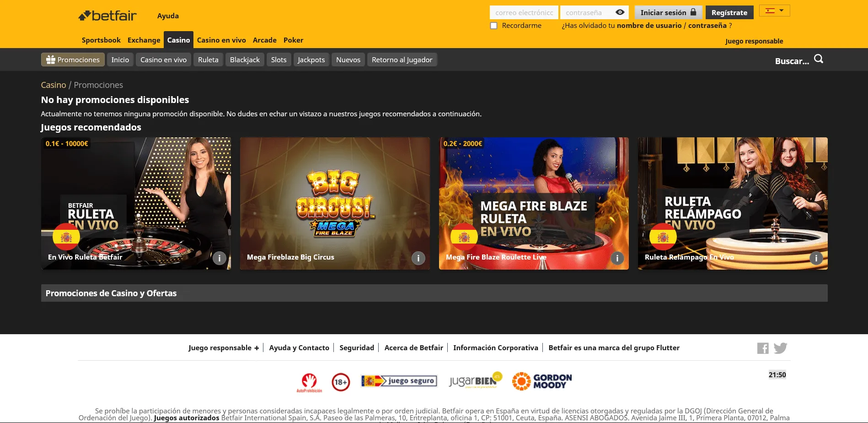Expand Juego responsable + footer menu

coord(224,348)
